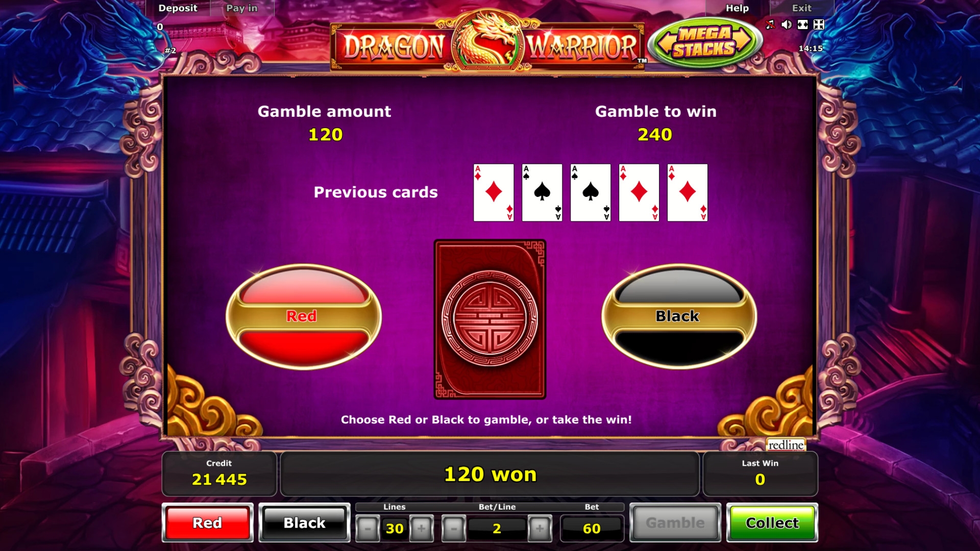Screen dimensions: 980x551
Task: Choose the large oval Black gamble button
Action: (x=679, y=316)
